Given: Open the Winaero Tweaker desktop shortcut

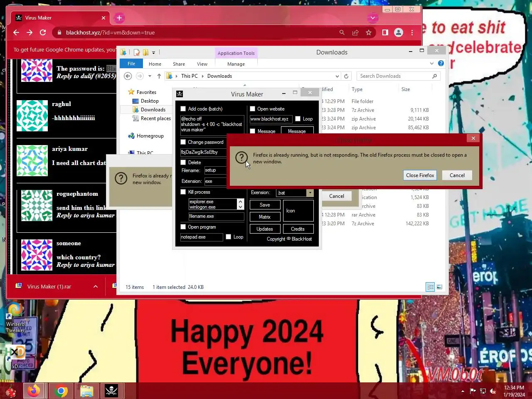Looking at the screenshot, I should pos(15,318).
